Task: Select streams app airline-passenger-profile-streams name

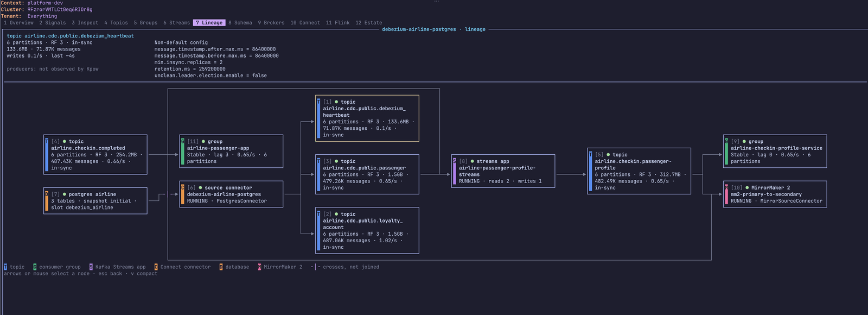Action: click(497, 171)
